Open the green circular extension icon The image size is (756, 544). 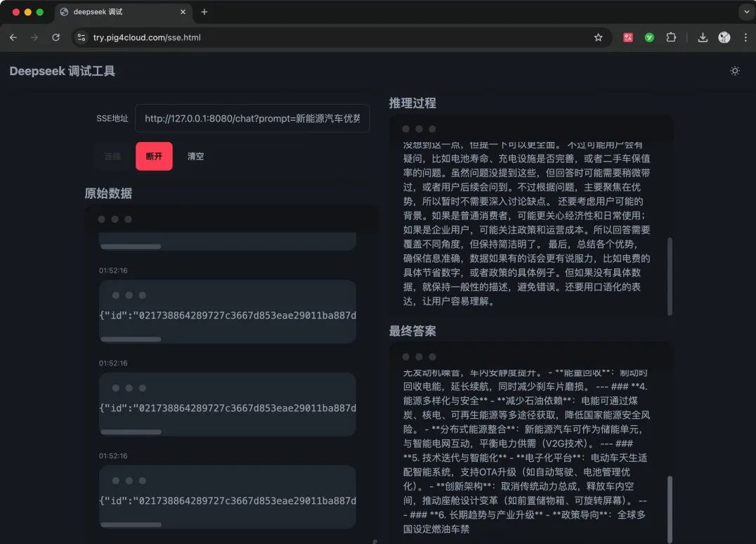(649, 38)
